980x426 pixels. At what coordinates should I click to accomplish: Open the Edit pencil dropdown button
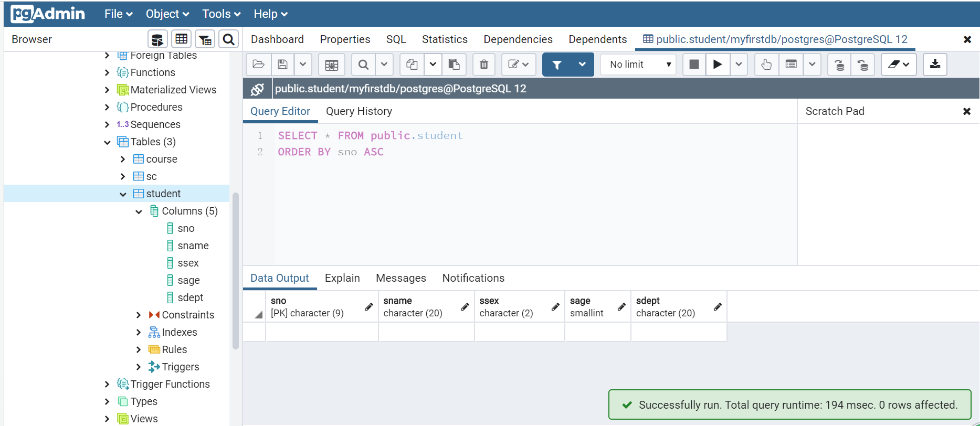click(519, 65)
